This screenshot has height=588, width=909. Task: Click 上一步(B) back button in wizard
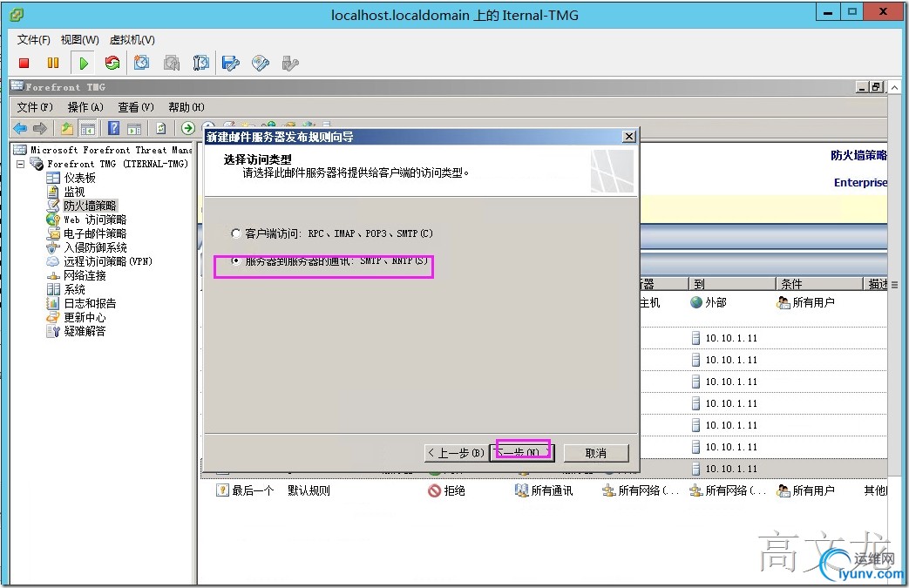tap(456, 453)
